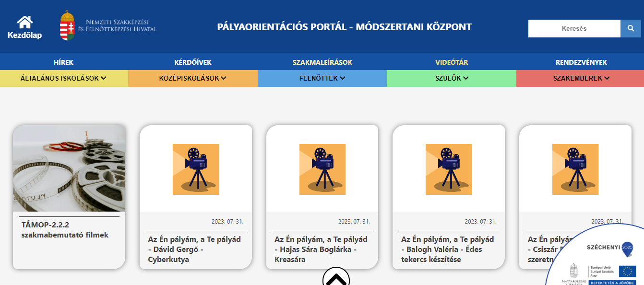The height and width of the screenshot is (285, 644).
Task: Open the SZAKEMBEREK dropdown
Action: click(x=580, y=78)
